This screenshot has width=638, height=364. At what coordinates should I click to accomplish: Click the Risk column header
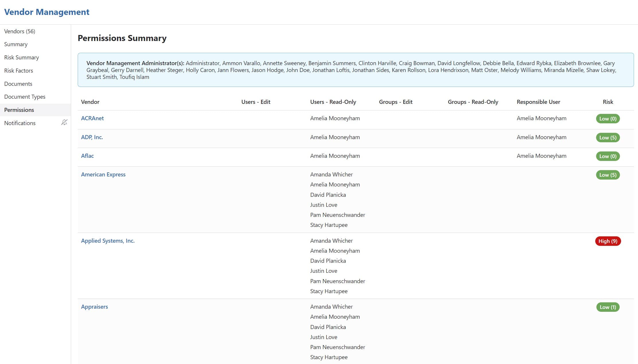tap(608, 102)
